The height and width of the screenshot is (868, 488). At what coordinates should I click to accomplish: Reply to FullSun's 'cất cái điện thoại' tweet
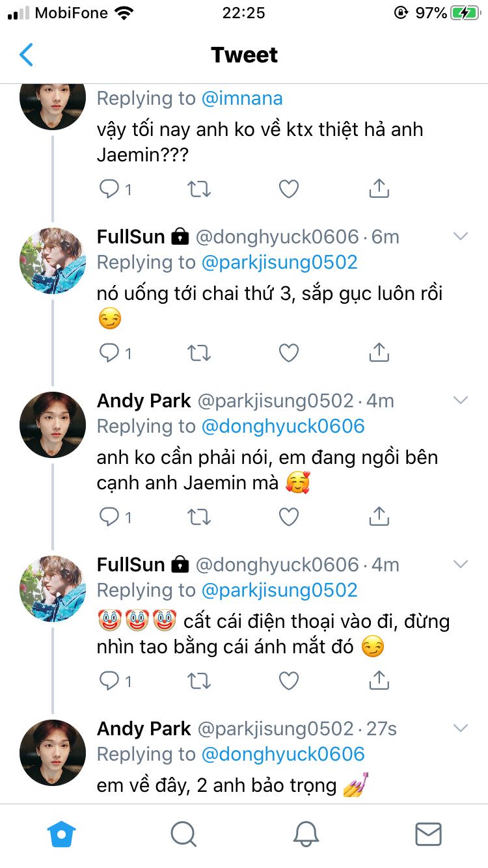click(109, 681)
